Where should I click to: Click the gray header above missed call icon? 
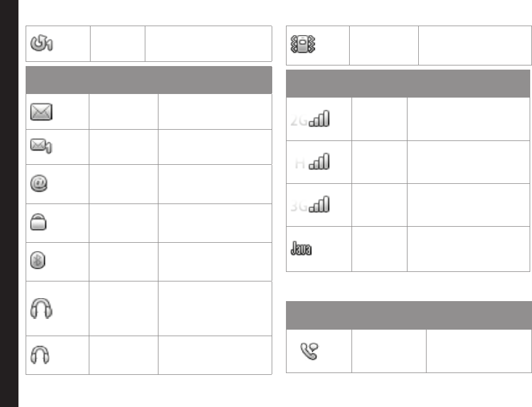(x=409, y=315)
